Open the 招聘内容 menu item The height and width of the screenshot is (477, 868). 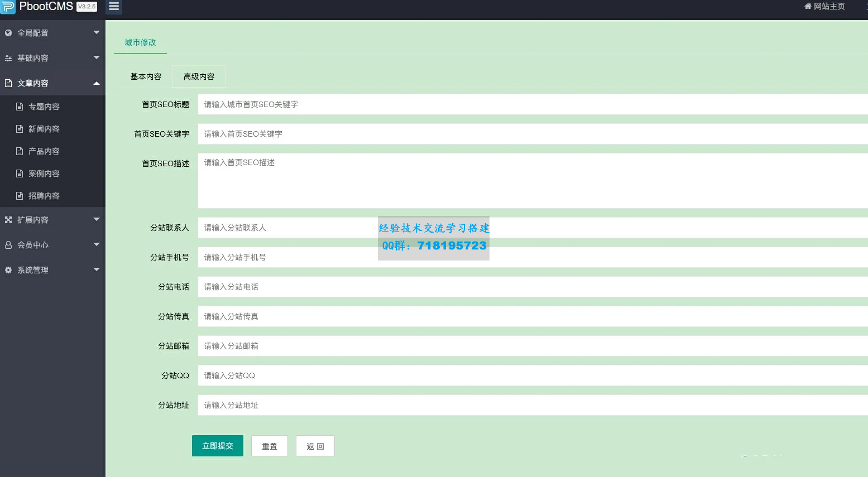click(x=52, y=196)
